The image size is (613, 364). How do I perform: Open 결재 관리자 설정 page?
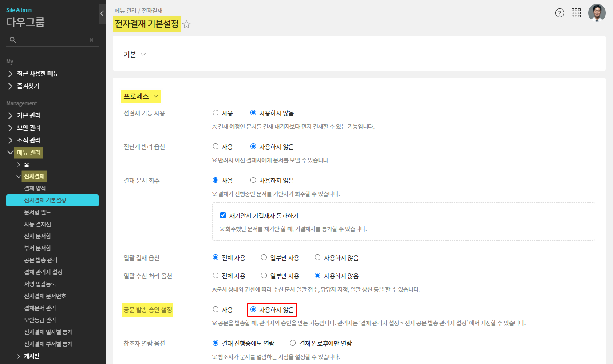click(x=43, y=272)
